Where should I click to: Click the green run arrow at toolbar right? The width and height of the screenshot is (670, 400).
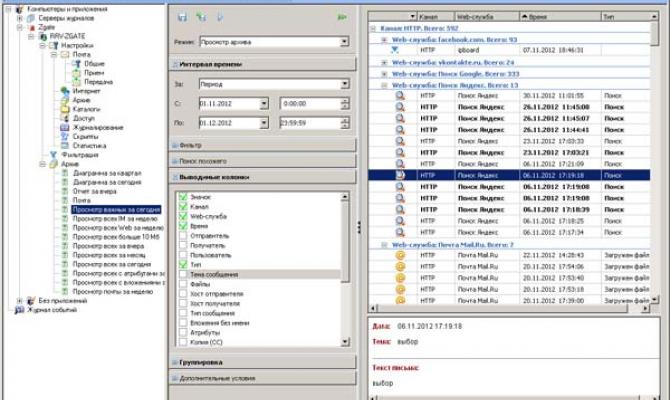tap(342, 17)
